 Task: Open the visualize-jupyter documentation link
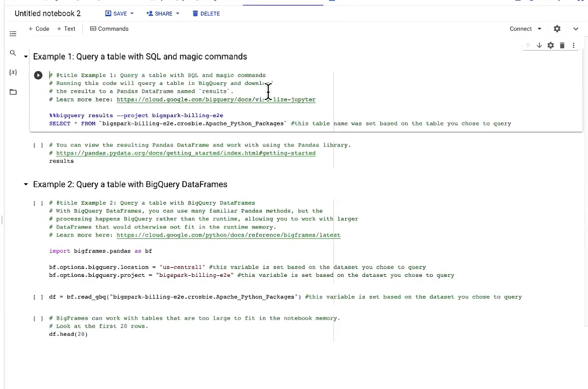pyautogui.click(x=216, y=99)
